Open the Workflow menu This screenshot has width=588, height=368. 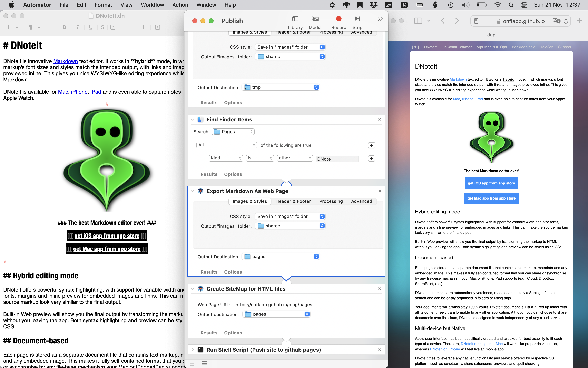[152, 5]
